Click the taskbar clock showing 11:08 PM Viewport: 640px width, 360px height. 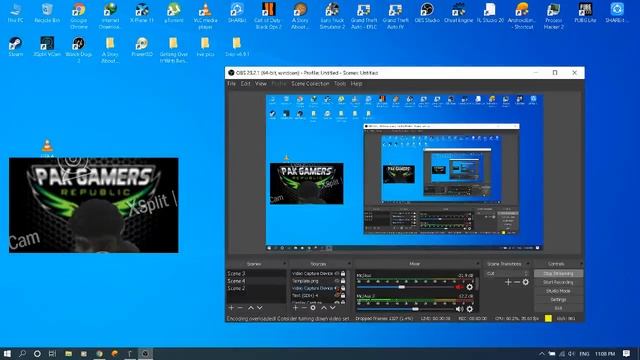(x=605, y=353)
